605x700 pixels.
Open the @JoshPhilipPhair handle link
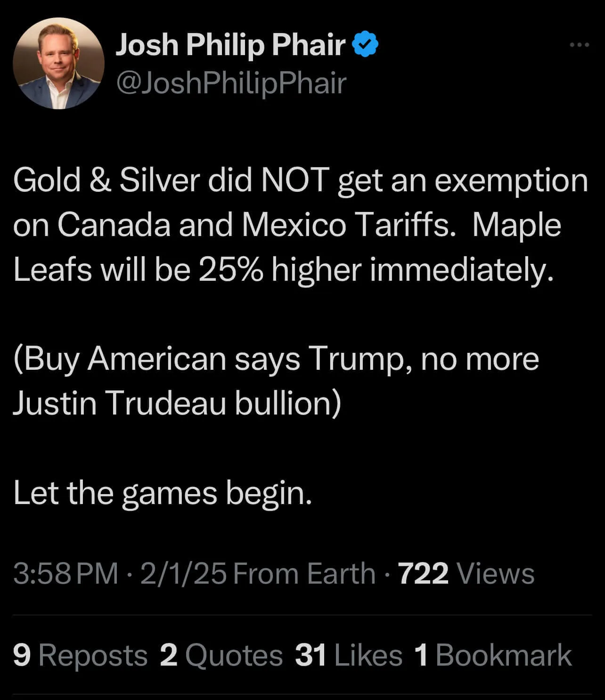point(231,83)
